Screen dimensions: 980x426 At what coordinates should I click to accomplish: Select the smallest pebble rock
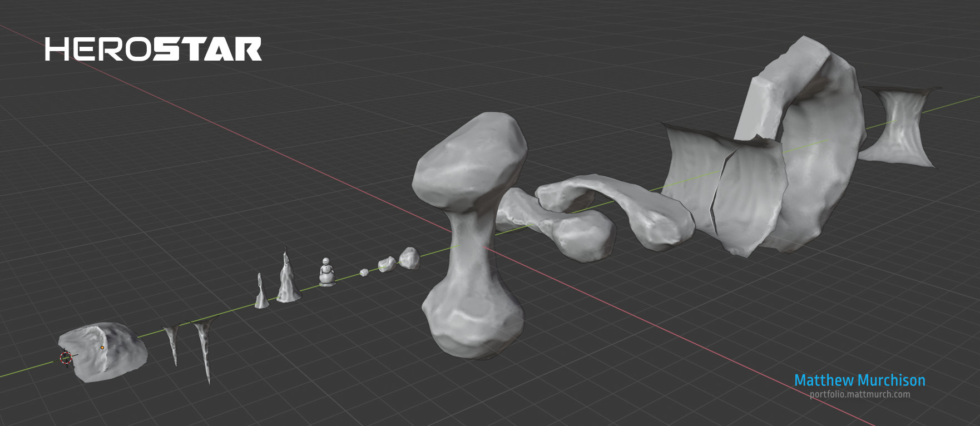point(364,273)
